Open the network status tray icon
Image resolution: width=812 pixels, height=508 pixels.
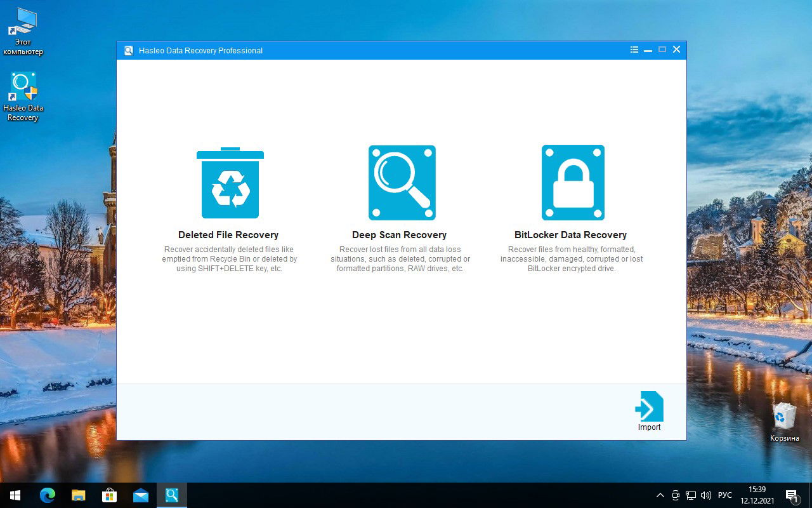pyautogui.click(x=691, y=495)
